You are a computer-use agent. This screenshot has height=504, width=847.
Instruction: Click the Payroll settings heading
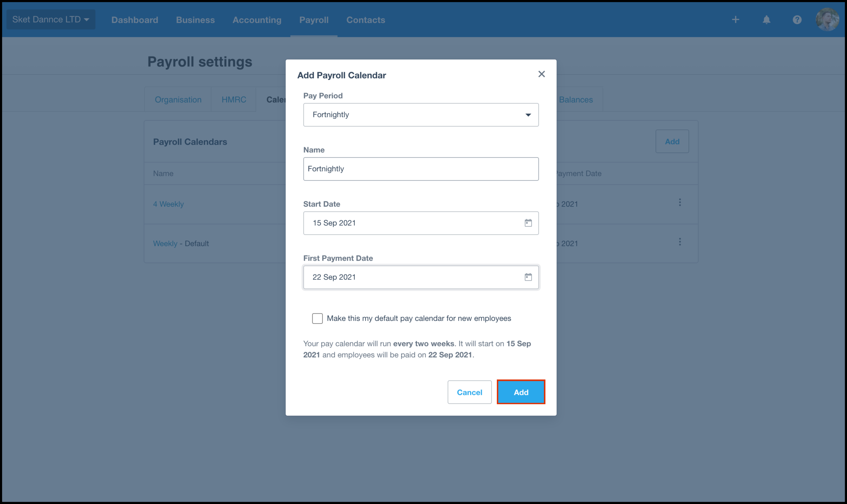(200, 62)
